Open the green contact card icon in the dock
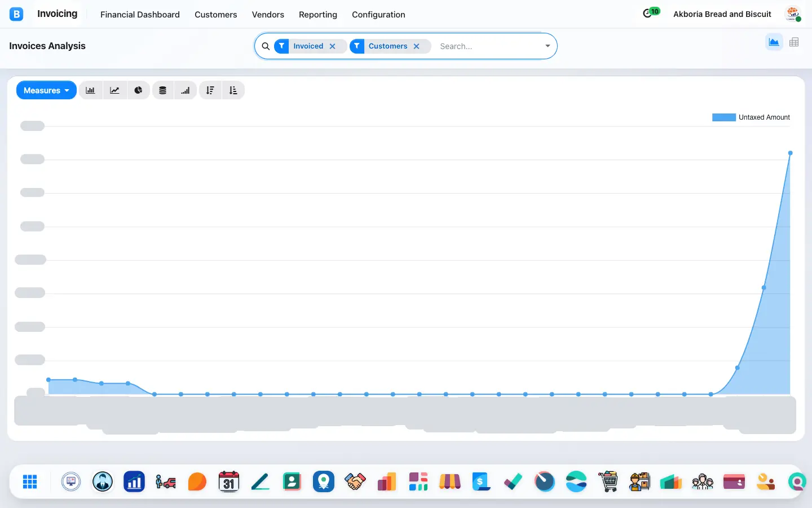 click(292, 481)
